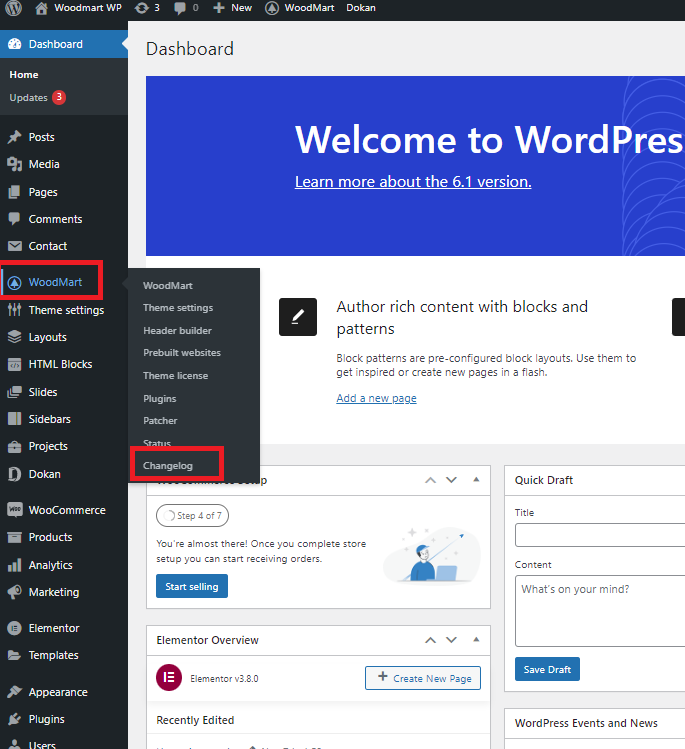Screen dimensions: 685x749
Task: Collapse the WooCommerce Setup widget panel
Action: coord(476,480)
